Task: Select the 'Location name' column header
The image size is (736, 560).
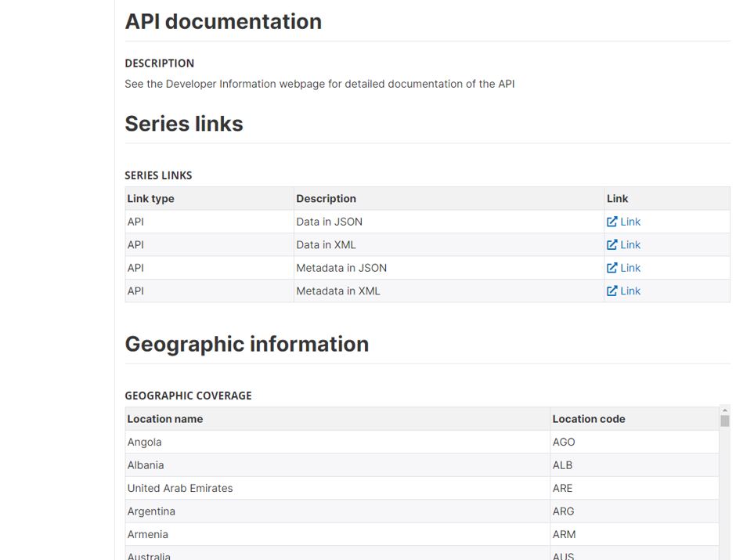Action: pos(165,419)
